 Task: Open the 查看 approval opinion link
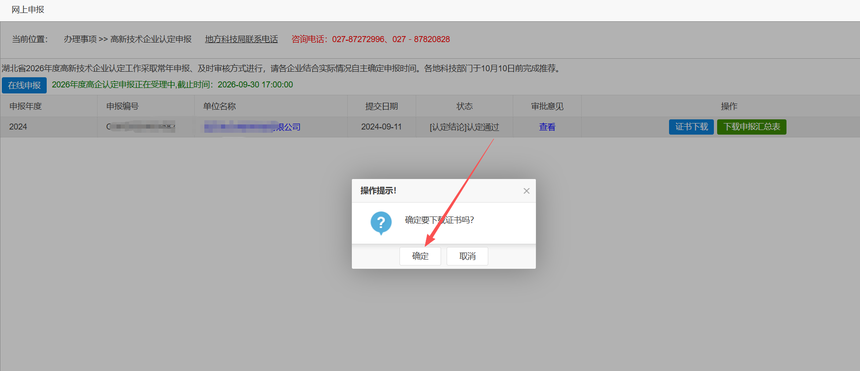547,127
